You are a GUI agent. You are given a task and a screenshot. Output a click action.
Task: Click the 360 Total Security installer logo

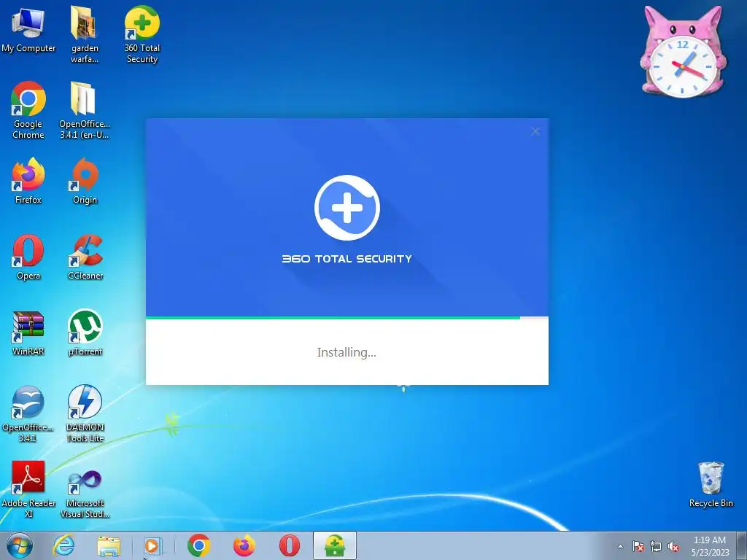[347, 208]
